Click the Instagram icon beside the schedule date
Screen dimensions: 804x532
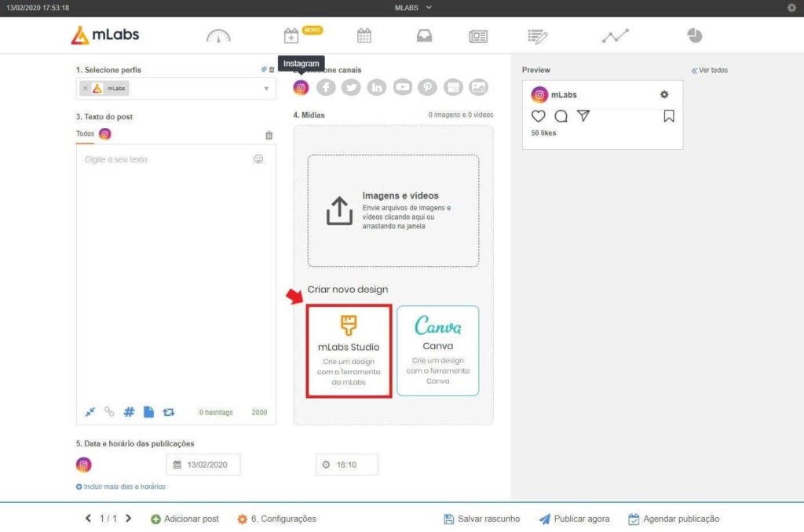[84, 465]
